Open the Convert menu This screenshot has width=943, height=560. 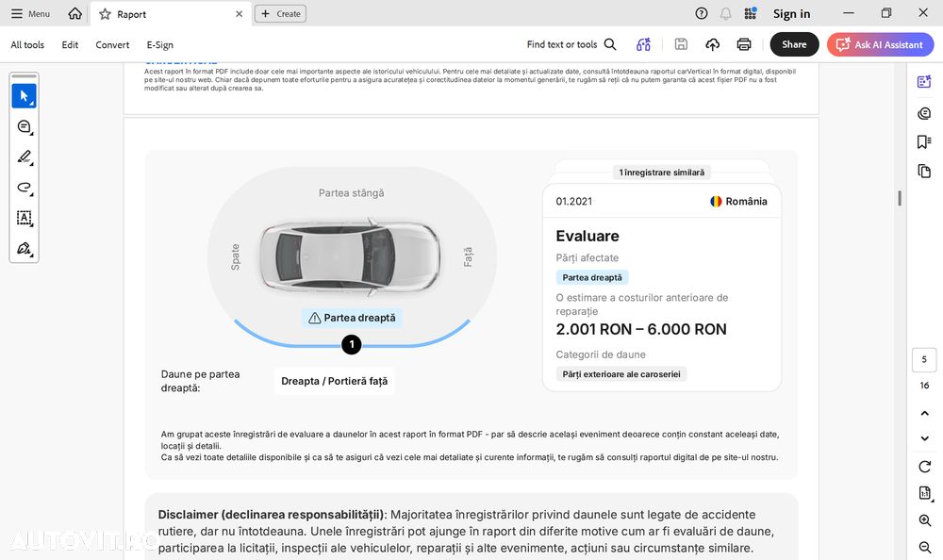112,44
